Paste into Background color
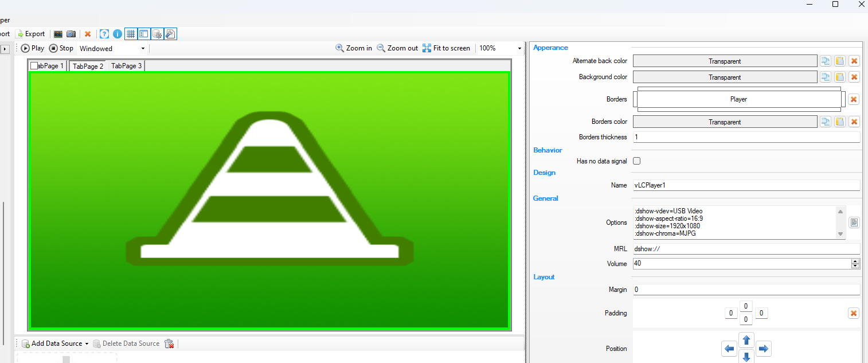The height and width of the screenshot is (363, 868). pyautogui.click(x=839, y=77)
